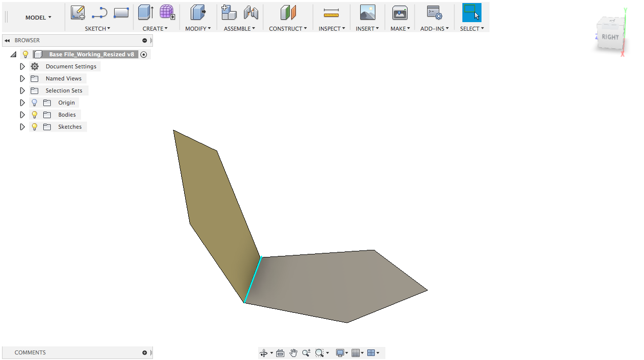Collapse the Base File root node

click(x=14, y=54)
